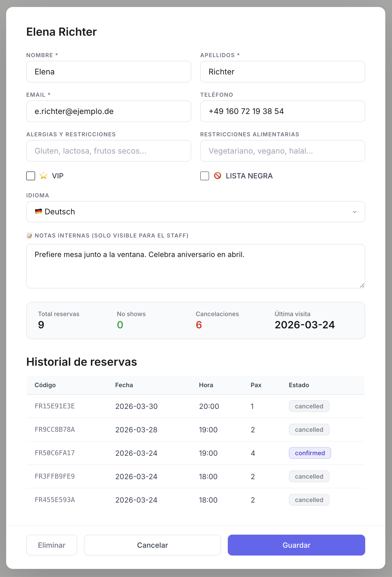The height and width of the screenshot is (577, 392).
Task: Focus the Restricciones Alimentarias field
Action: pos(283,151)
